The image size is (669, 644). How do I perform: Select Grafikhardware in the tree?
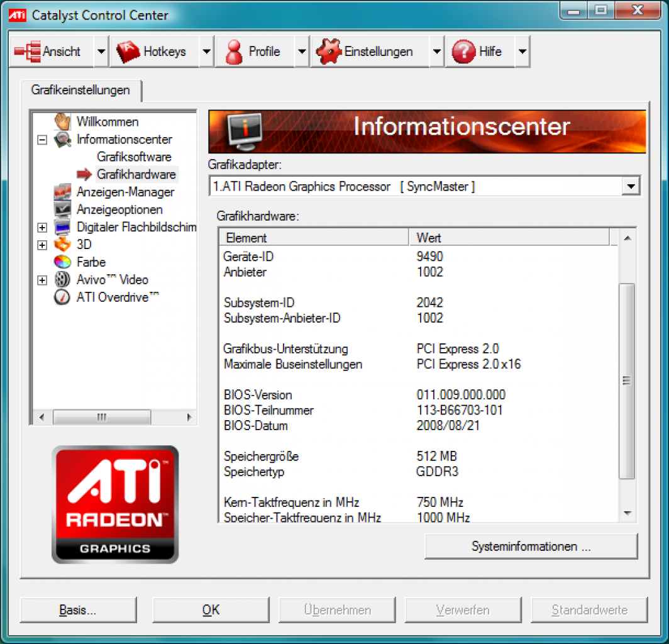136,174
